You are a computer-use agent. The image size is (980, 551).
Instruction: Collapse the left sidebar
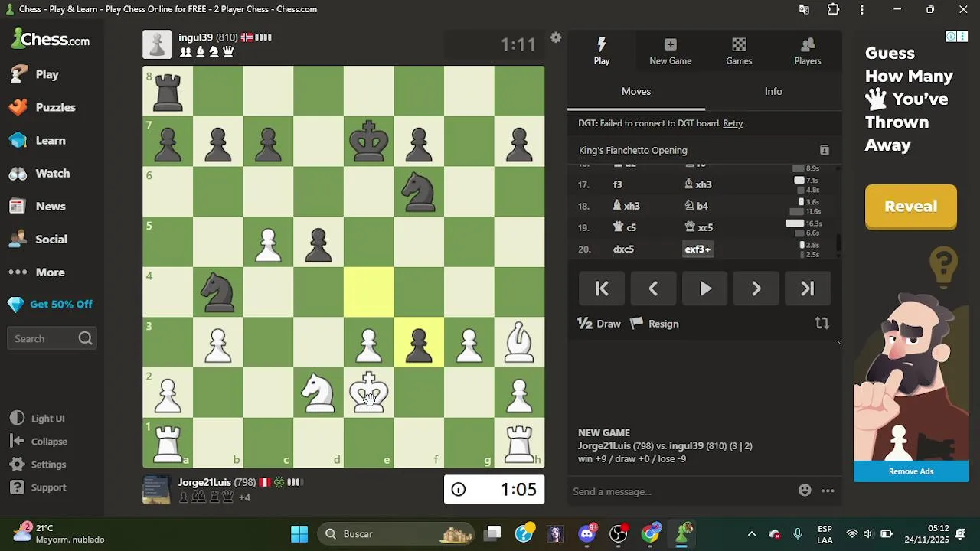pyautogui.click(x=39, y=442)
